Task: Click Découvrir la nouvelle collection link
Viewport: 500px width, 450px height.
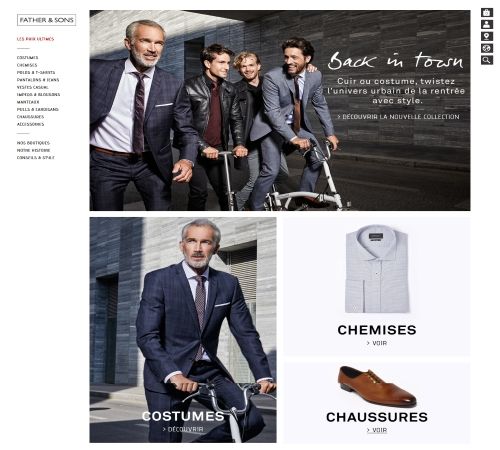Action: click(398, 117)
